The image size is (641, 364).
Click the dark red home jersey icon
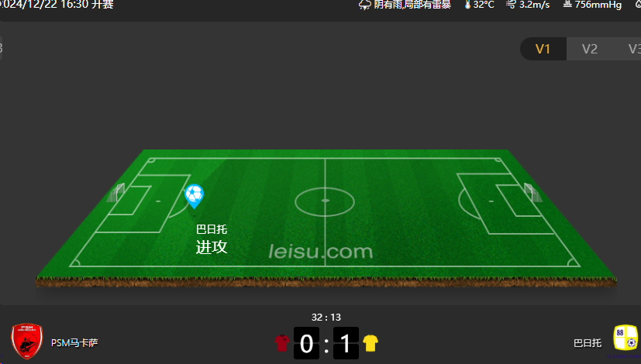tap(281, 343)
